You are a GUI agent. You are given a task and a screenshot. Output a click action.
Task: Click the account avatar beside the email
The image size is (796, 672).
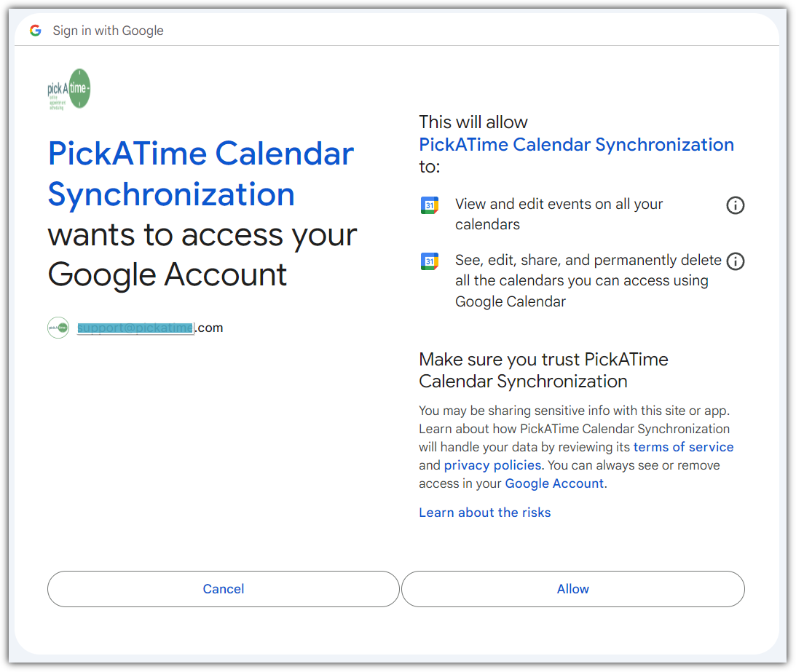click(x=58, y=328)
